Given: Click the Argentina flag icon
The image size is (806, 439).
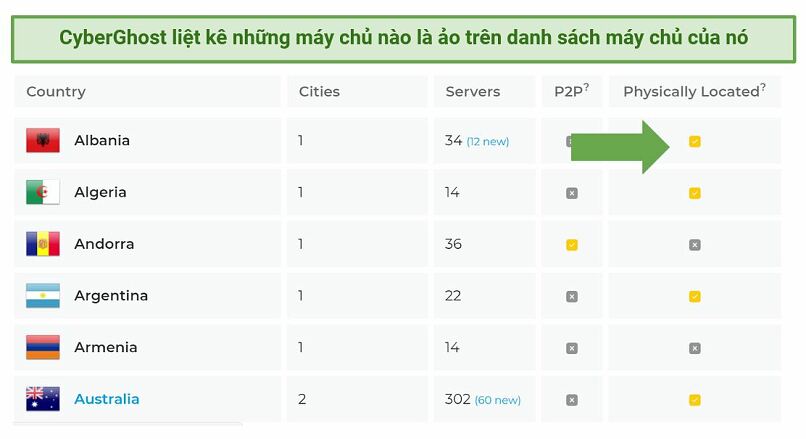Looking at the screenshot, I should (43, 296).
